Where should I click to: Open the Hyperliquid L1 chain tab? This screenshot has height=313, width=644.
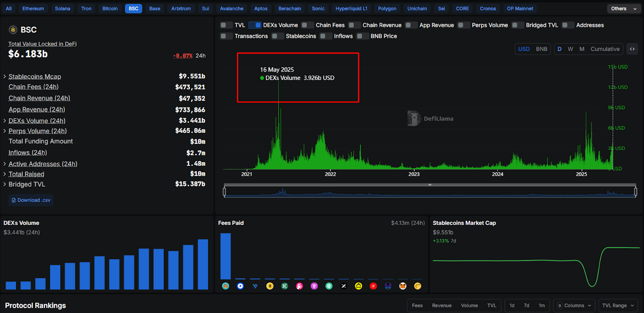tap(351, 8)
